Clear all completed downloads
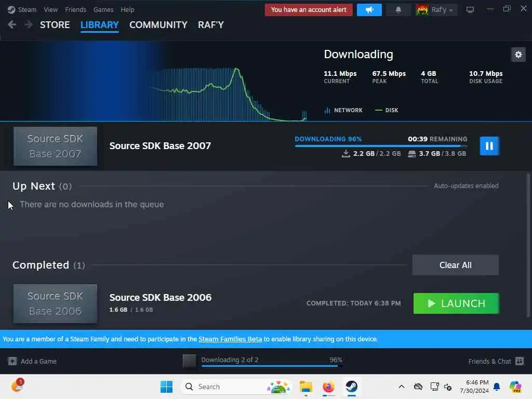 [455, 265]
